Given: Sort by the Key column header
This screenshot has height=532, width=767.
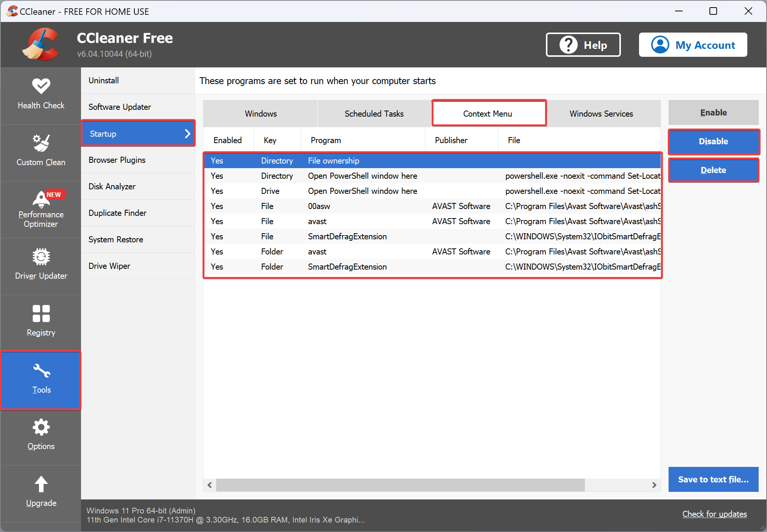Looking at the screenshot, I should 277,140.
